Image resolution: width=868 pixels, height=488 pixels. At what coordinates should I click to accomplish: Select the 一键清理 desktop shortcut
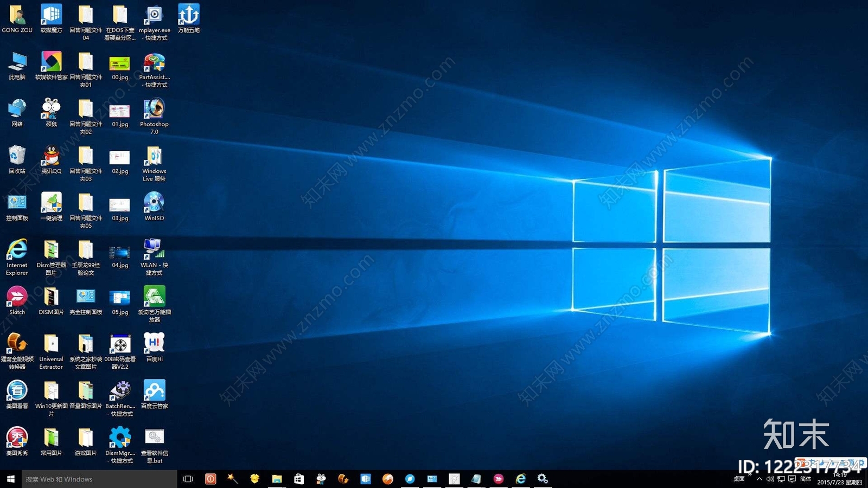[x=51, y=207]
